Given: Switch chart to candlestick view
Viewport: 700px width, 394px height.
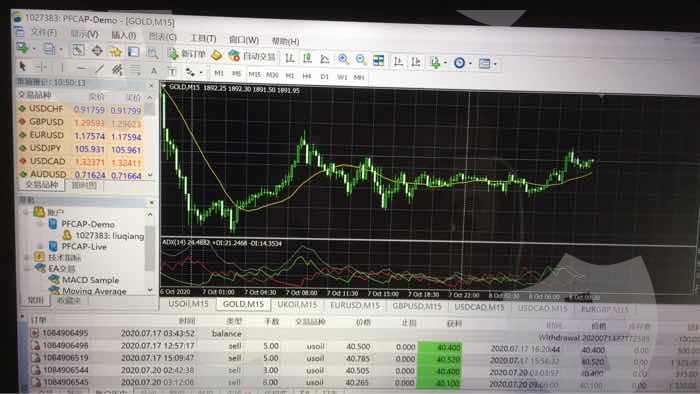Looking at the screenshot, I should pos(307,58).
